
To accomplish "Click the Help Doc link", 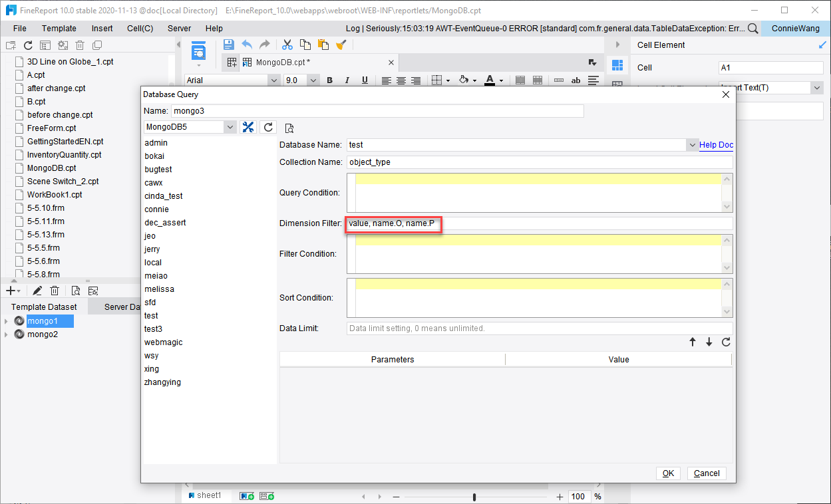I will (716, 144).
